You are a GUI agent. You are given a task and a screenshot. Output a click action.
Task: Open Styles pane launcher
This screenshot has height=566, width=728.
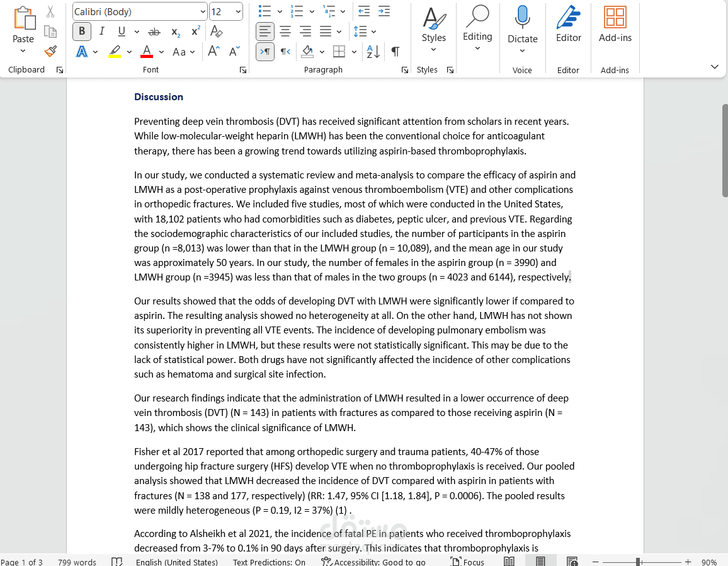(x=450, y=70)
